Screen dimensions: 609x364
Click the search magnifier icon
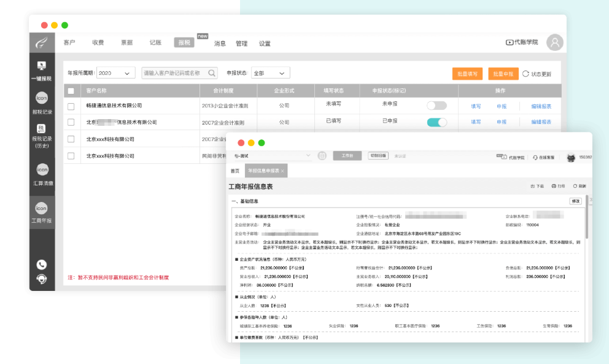coord(212,73)
